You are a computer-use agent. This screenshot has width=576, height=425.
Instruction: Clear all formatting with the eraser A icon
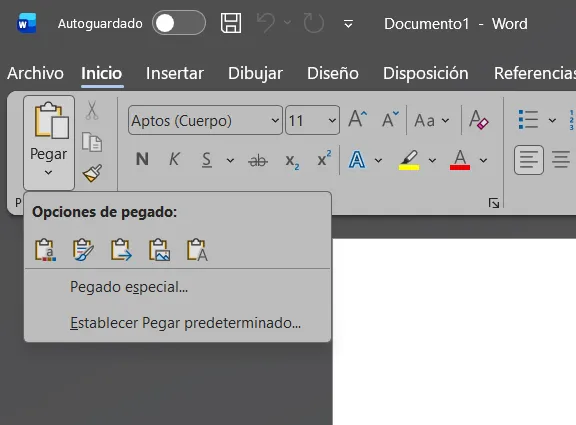[479, 120]
